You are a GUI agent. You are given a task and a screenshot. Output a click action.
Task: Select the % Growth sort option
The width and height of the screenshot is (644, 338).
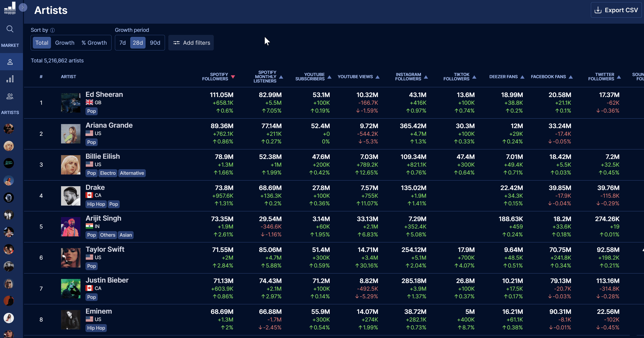pyautogui.click(x=94, y=43)
